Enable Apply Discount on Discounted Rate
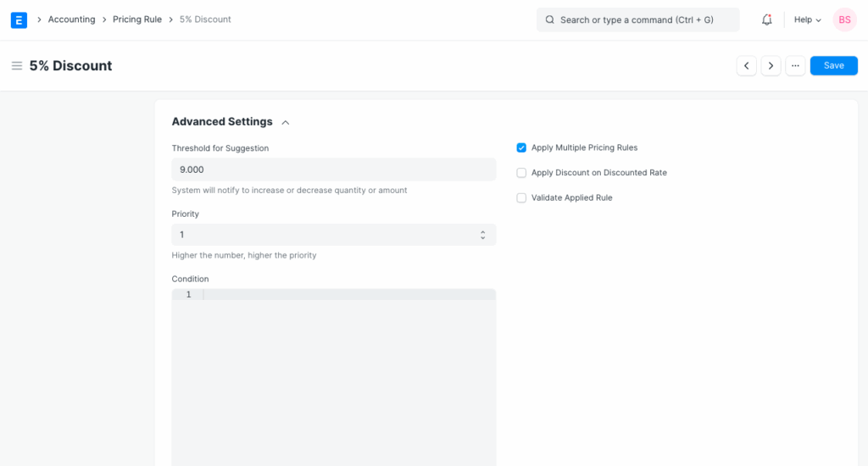Screen dimensions: 868x466 pos(521,173)
